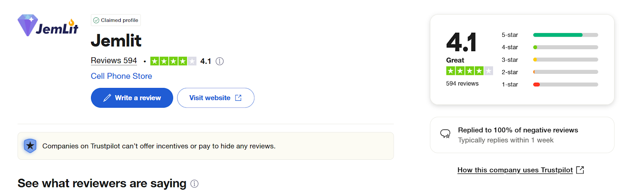Click the Claimed profile checkmark badge
This screenshot has height=190, width=644.
point(96,20)
